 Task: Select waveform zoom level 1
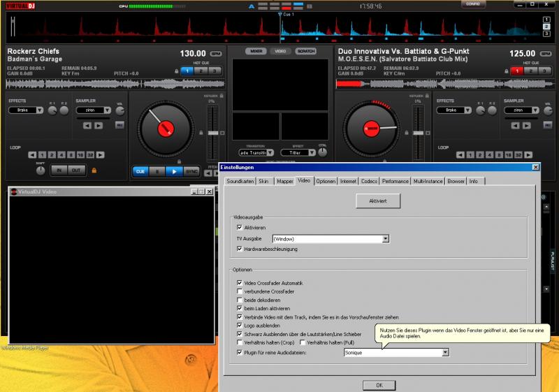[x=546, y=20]
